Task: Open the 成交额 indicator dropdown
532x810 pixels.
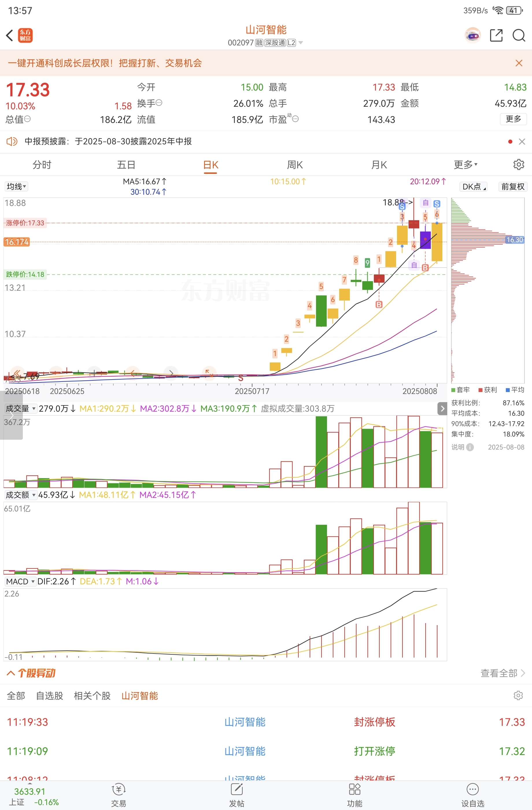Action: click(21, 495)
